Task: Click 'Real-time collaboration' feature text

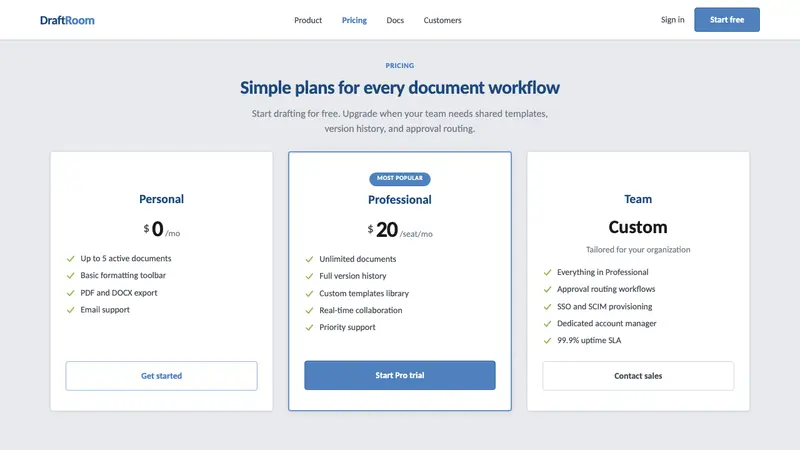Action: [x=361, y=310]
